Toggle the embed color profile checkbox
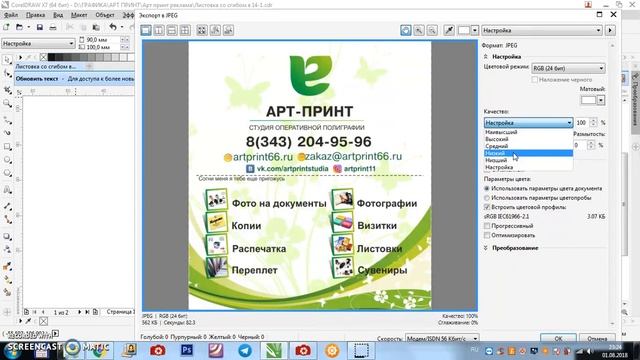The width and height of the screenshot is (640, 360). [x=487, y=207]
